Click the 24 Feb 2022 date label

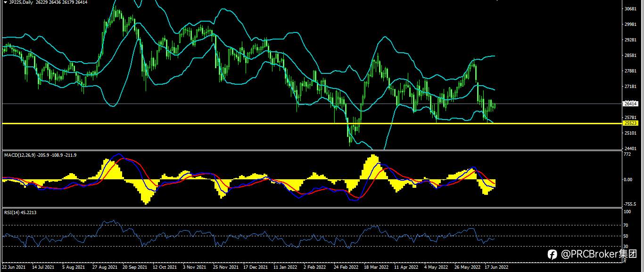346,267
